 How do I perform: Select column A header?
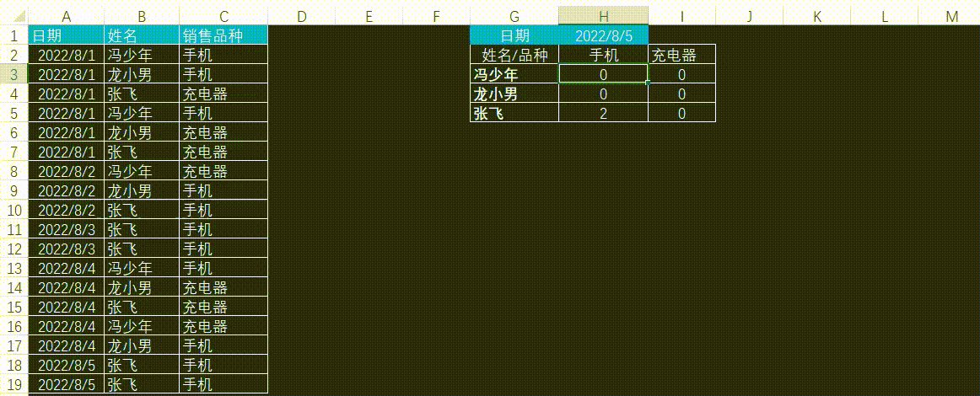point(67,17)
